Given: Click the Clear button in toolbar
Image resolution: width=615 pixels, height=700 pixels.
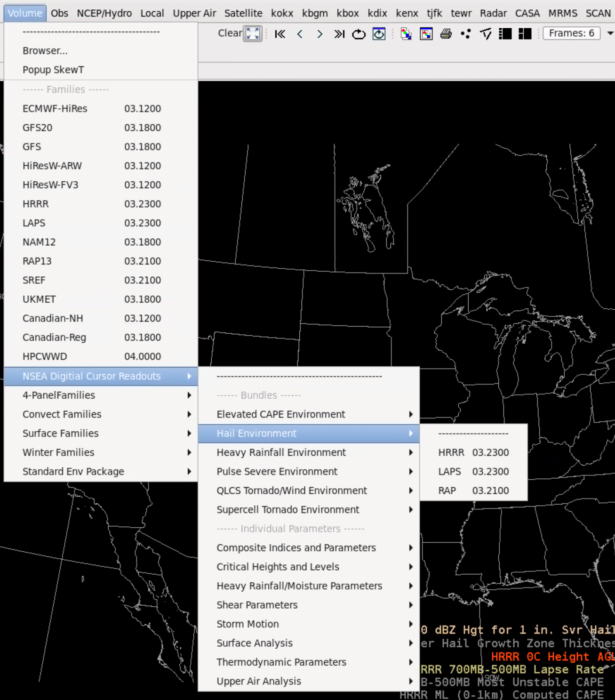Looking at the screenshot, I should pos(230,33).
